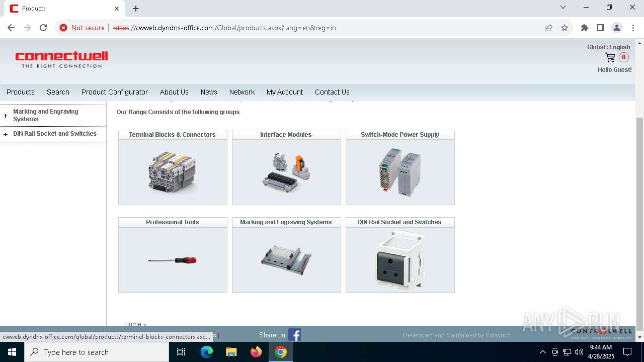
Task: Open Chrome profile avatar
Action: click(617, 28)
